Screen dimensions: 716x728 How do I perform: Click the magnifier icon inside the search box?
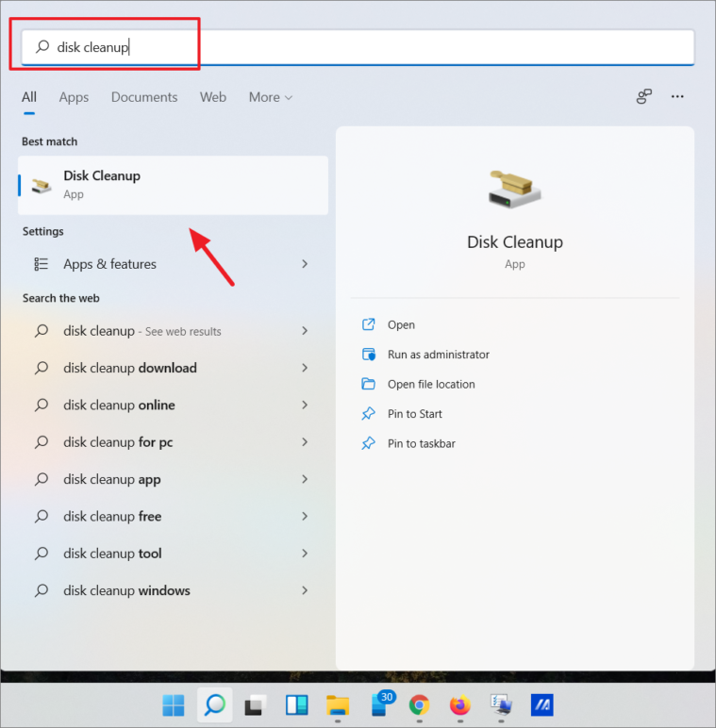pyautogui.click(x=42, y=46)
